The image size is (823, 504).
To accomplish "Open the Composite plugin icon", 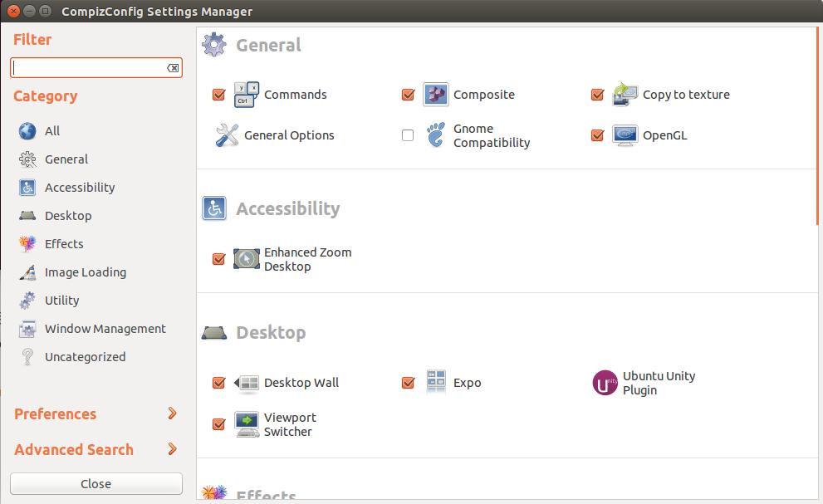I will point(436,95).
